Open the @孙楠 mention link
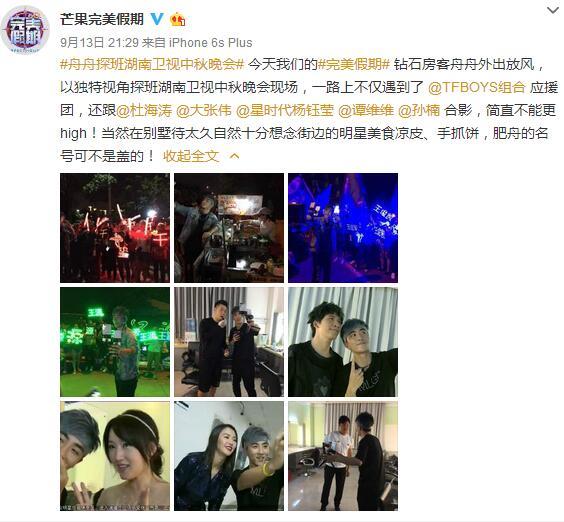Screen dimensions: 564x522 (x=419, y=110)
